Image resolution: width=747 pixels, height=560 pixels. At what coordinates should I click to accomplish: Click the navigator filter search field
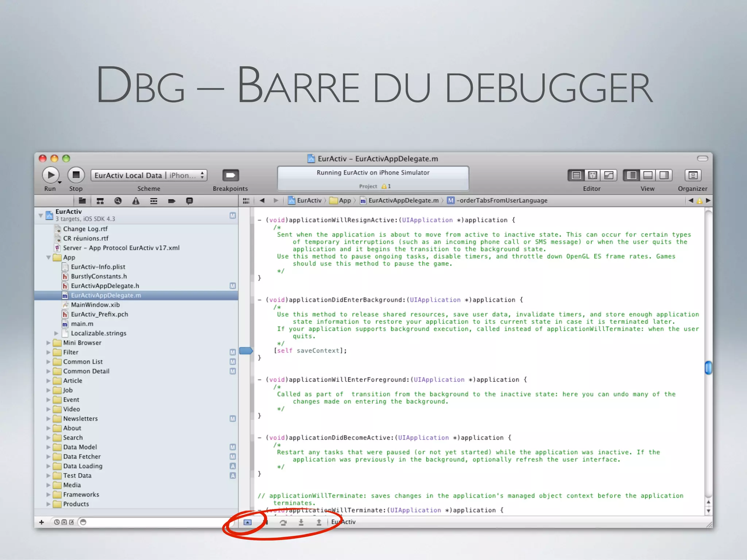click(157, 522)
